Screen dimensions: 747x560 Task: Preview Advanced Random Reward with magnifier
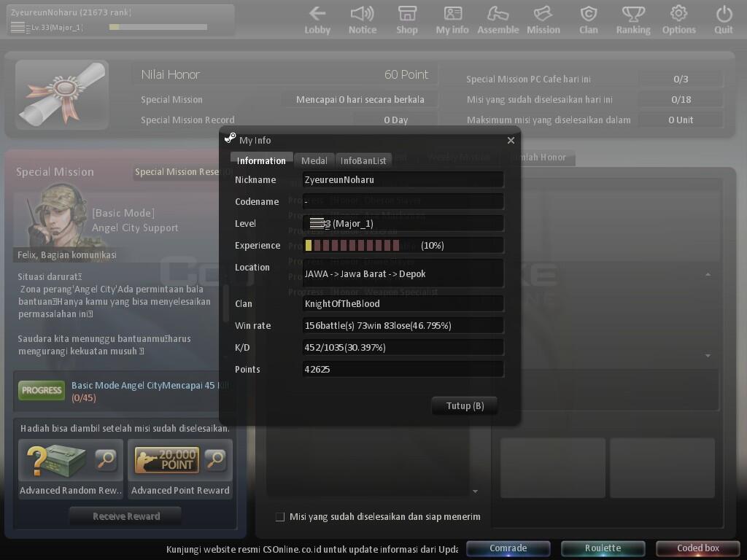(x=106, y=459)
